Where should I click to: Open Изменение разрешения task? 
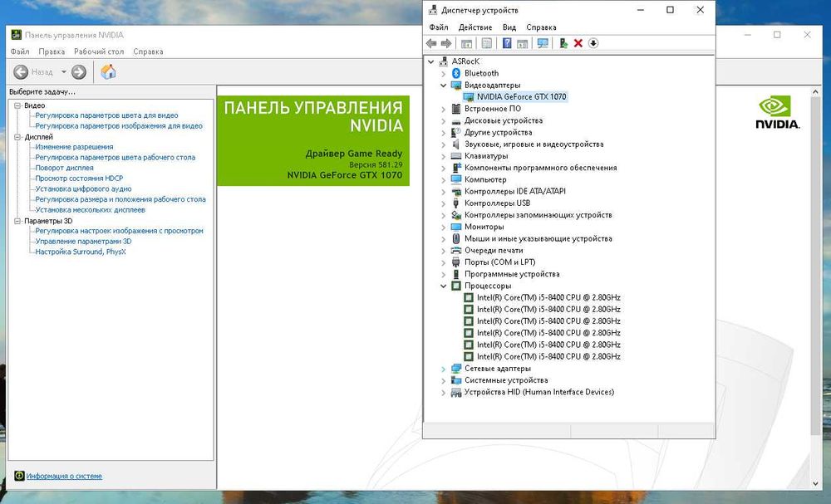tap(74, 147)
